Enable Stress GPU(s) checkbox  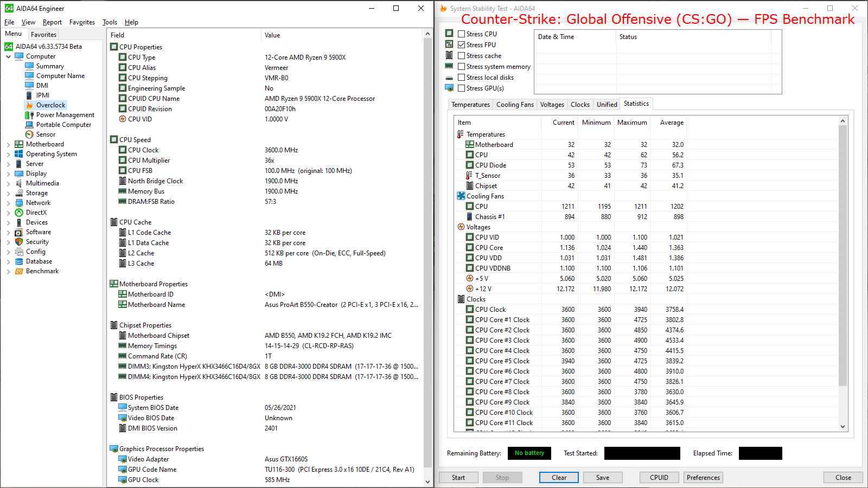(x=461, y=88)
